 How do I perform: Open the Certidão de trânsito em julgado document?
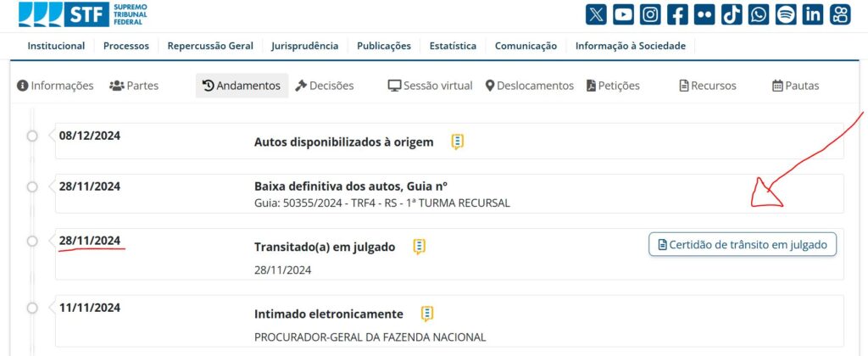coord(743,244)
